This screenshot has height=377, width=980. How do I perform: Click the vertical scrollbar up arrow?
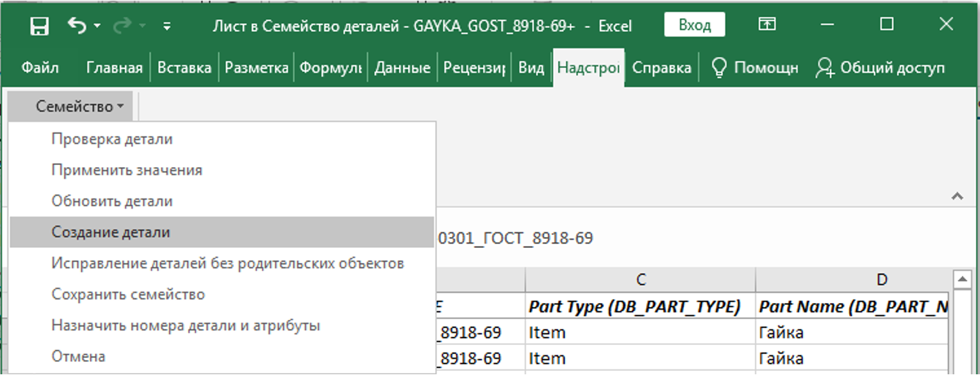(x=961, y=280)
